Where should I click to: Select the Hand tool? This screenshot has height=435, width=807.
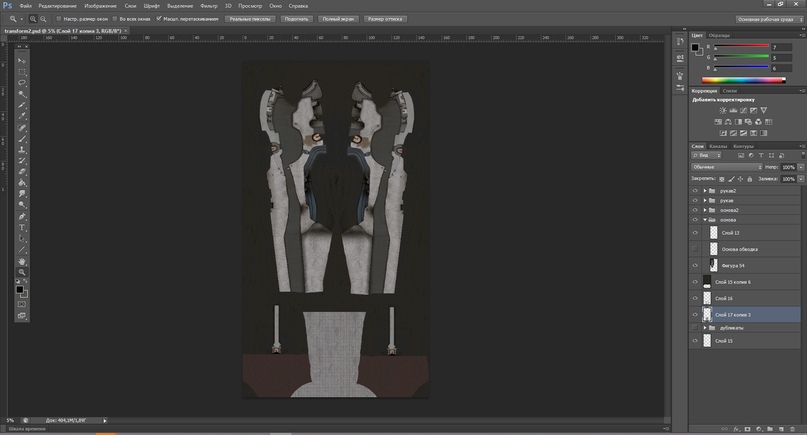(22, 261)
